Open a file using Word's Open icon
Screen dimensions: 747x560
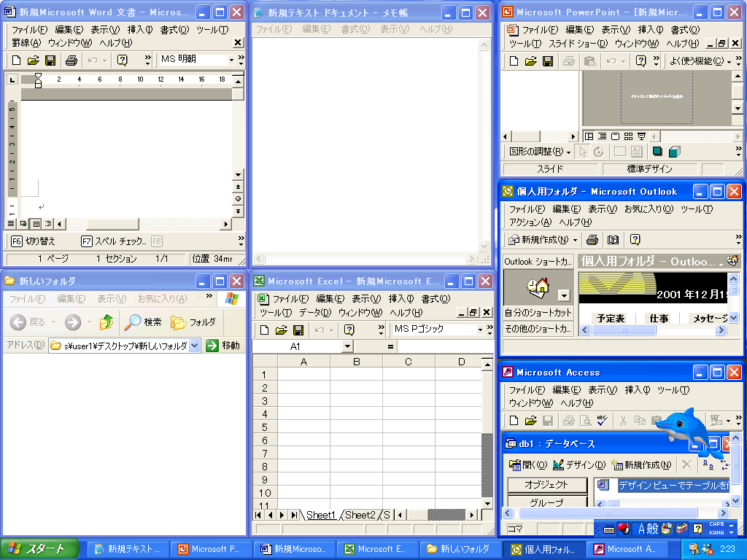(x=33, y=61)
